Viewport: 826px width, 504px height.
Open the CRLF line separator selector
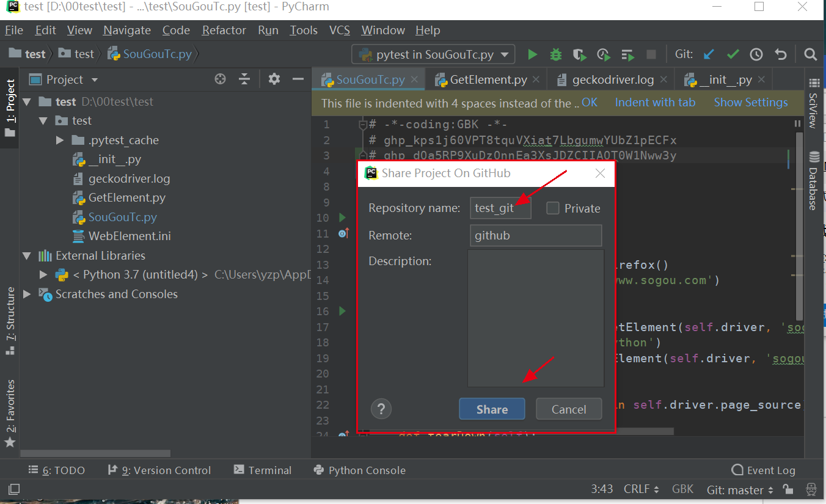pyautogui.click(x=641, y=489)
